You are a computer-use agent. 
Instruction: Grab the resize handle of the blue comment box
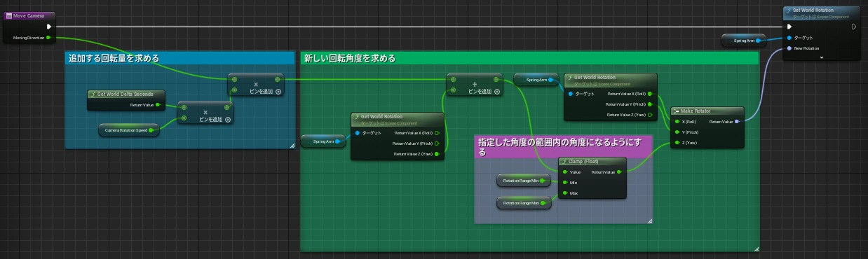click(292, 145)
